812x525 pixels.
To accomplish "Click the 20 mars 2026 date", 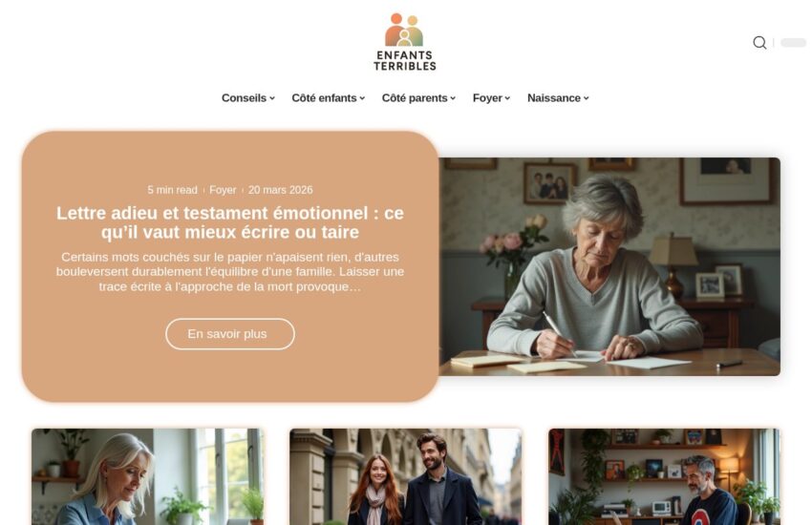I will tap(280, 190).
